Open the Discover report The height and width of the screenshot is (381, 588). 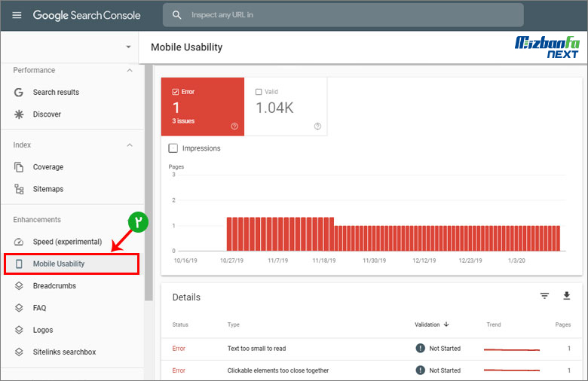[x=47, y=114]
